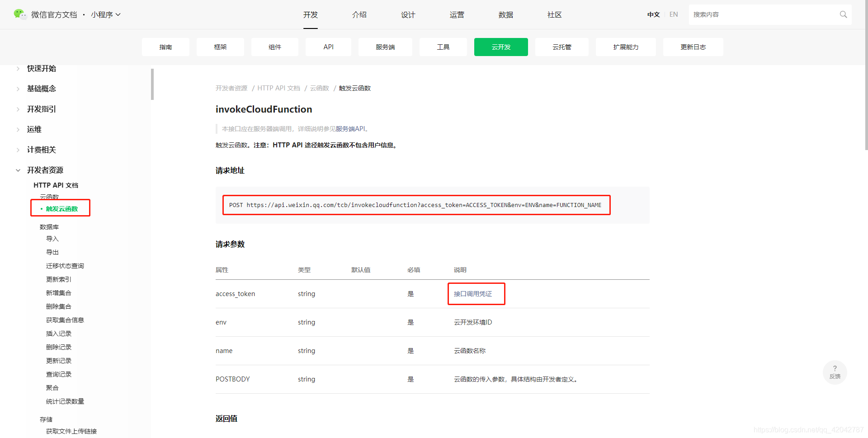The height and width of the screenshot is (438, 868).
Task: Open 获取集合信息 in sidebar
Action: coord(65,320)
